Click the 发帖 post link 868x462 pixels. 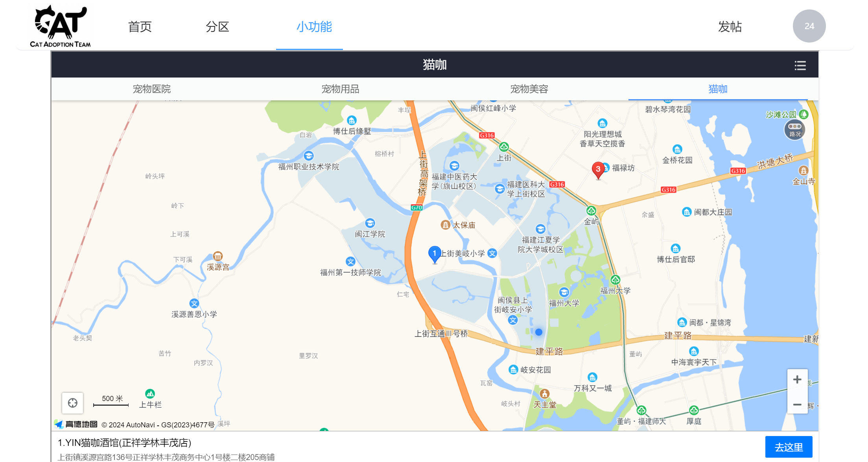(730, 27)
